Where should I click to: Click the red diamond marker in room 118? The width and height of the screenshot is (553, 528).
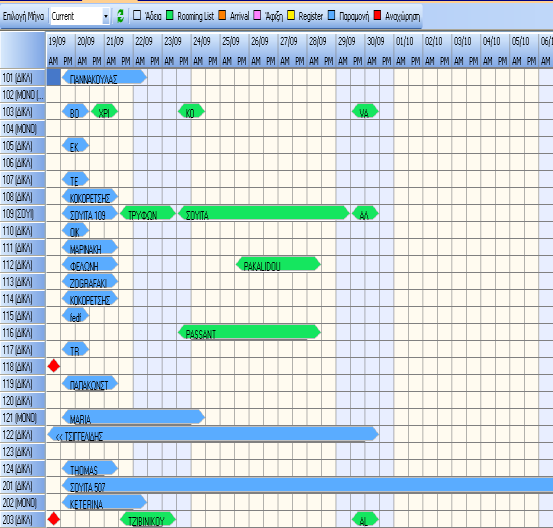(x=54, y=366)
